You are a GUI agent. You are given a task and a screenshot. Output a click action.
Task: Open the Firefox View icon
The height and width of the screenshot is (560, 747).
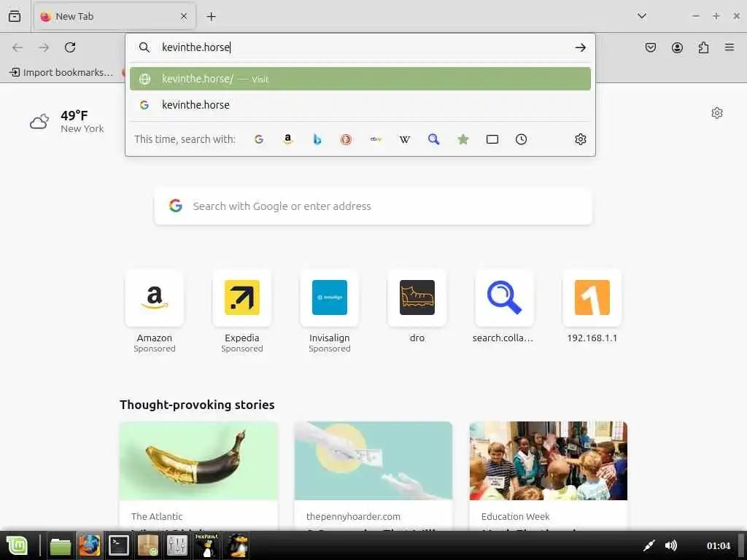pyautogui.click(x=15, y=16)
